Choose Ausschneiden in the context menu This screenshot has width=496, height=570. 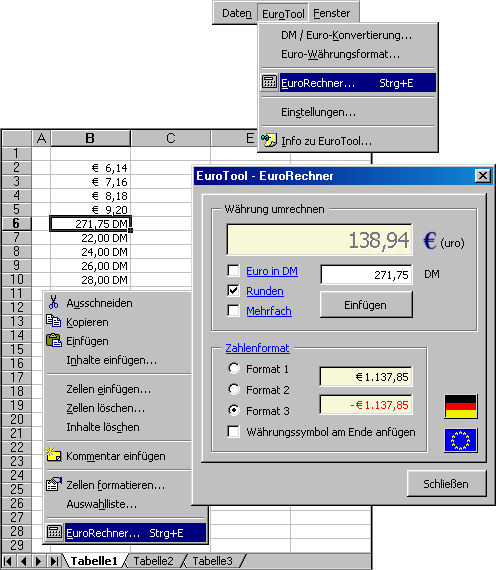point(118,303)
